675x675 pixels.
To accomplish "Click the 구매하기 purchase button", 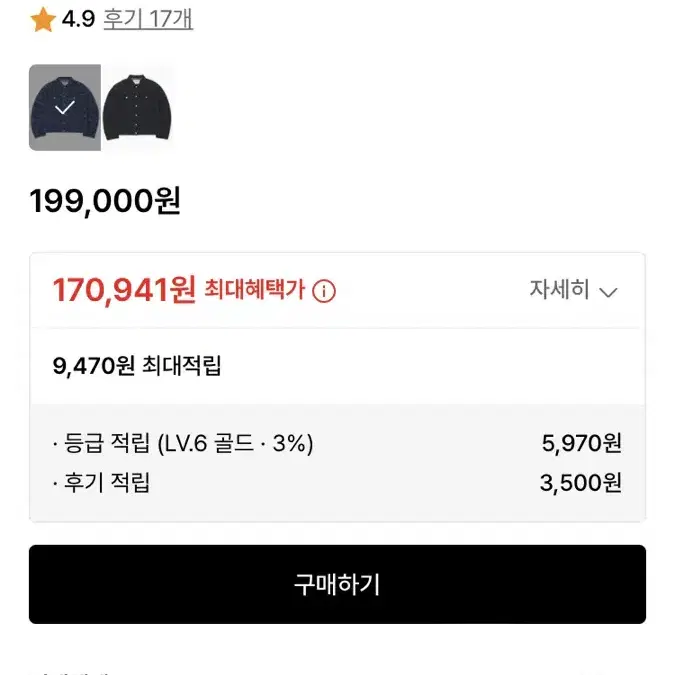I will coord(338,584).
